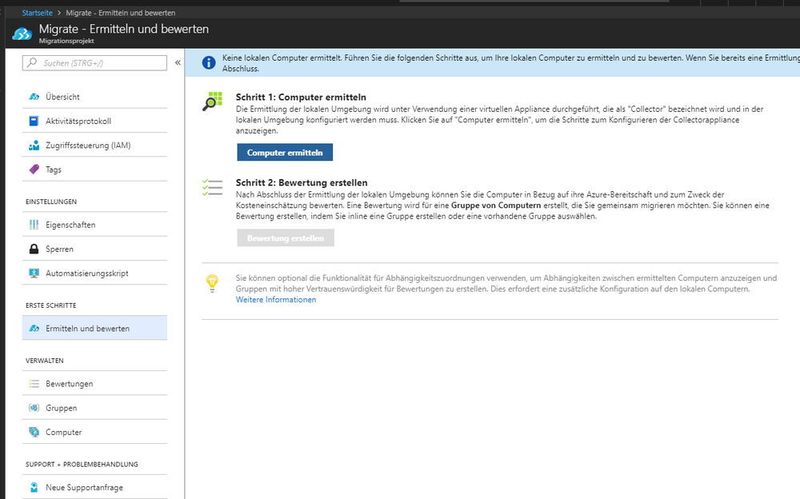Click the Bewertungen list icon
The width and height of the screenshot is (800, 499).
tap(34, 384)
